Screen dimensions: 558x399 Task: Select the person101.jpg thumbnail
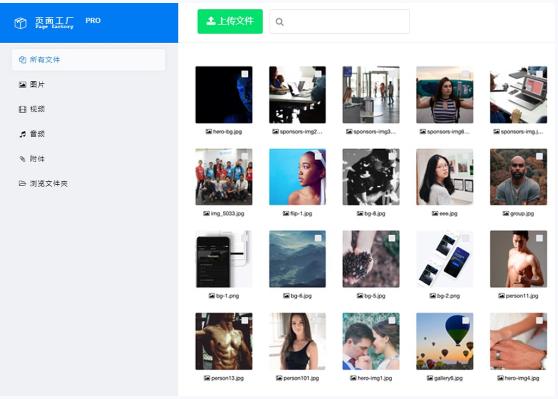[298, 341]
